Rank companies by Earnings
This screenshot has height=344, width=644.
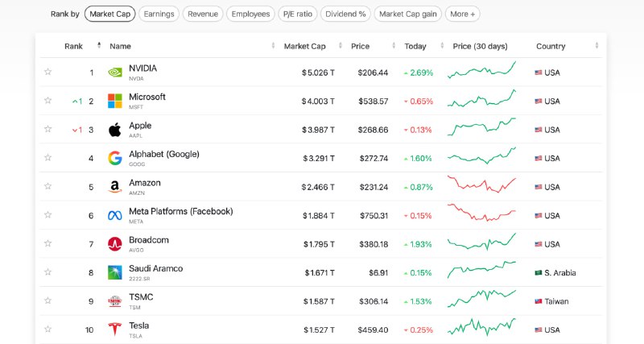159,14
